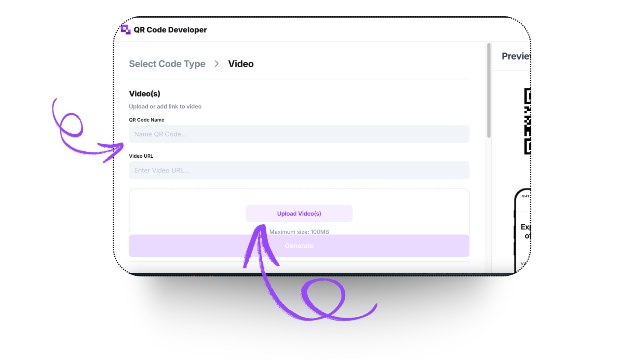Screen dimensions: 644x362
Task: Click the Video(s) section heading
Action: pos(145,94)
